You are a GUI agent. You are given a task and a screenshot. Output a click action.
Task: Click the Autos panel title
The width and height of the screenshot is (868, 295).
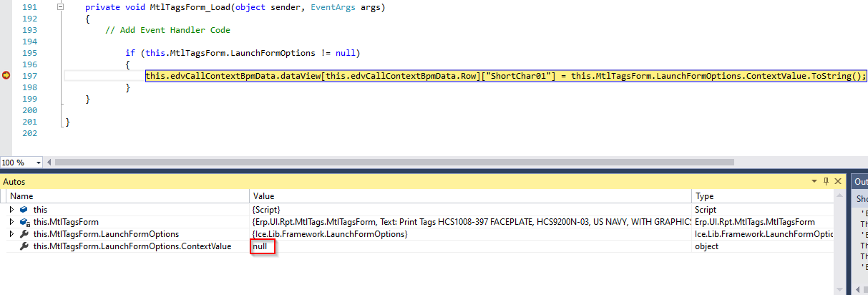click(14, 182)
